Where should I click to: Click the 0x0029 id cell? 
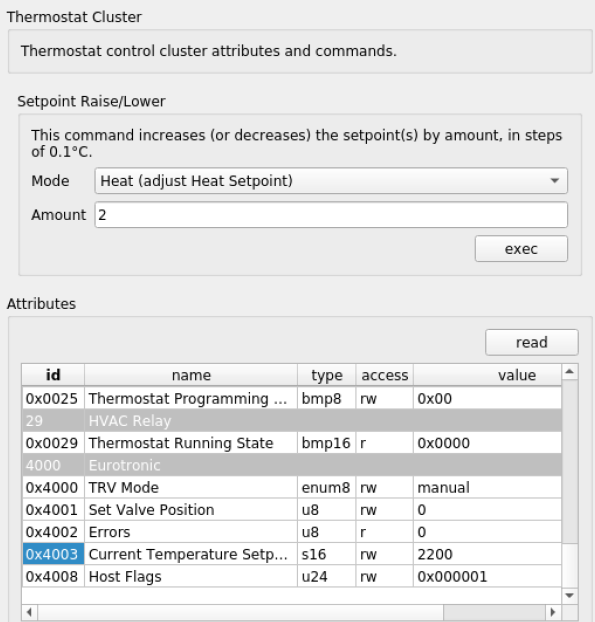tap(53, 443)
